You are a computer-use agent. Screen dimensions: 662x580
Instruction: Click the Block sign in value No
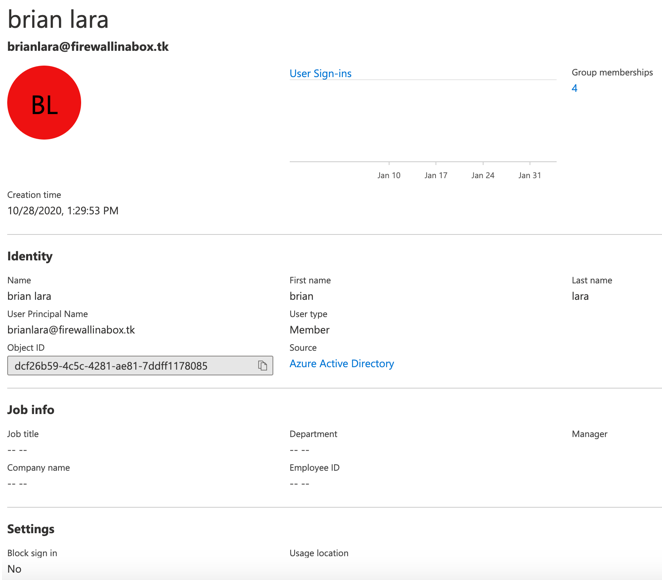pos(14,569)
